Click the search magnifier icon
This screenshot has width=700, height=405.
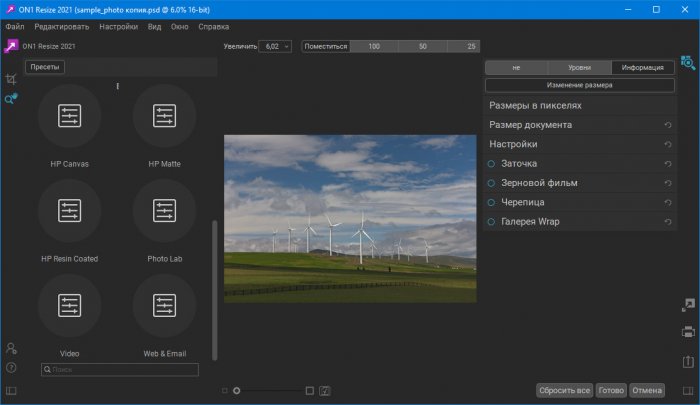coord(47,370)
